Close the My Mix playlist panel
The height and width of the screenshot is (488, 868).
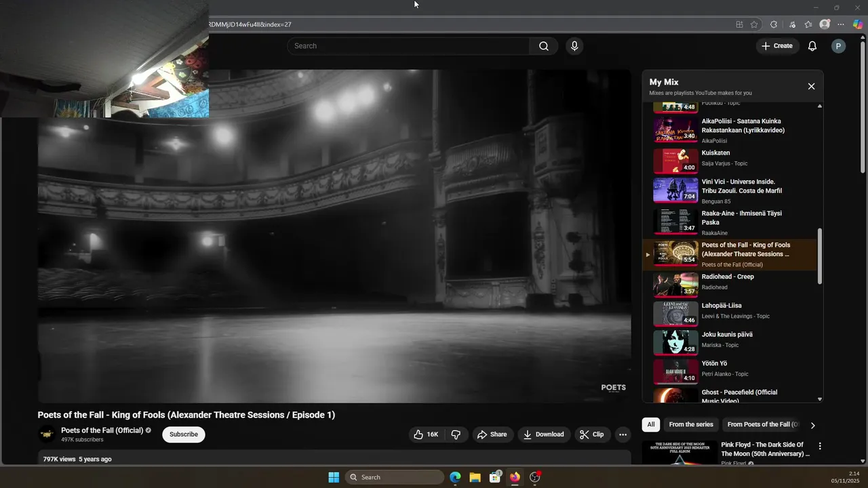(811, 86)
